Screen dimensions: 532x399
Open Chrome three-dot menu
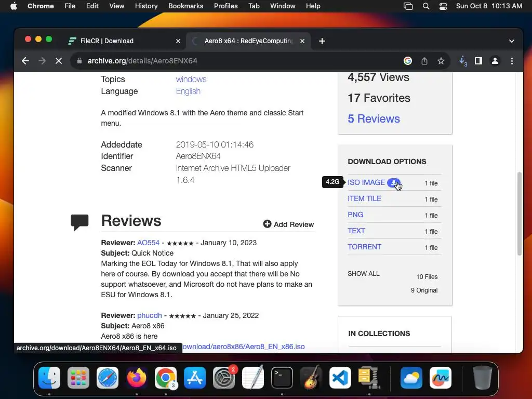(512, 61)
